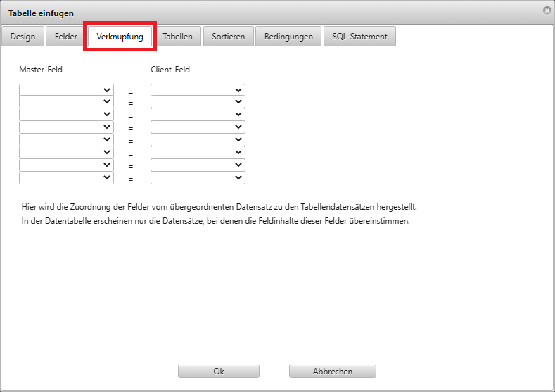This screenshot has width=555, height=392.
Task: Go to the Tabellen tab
Action: [177, 37]
